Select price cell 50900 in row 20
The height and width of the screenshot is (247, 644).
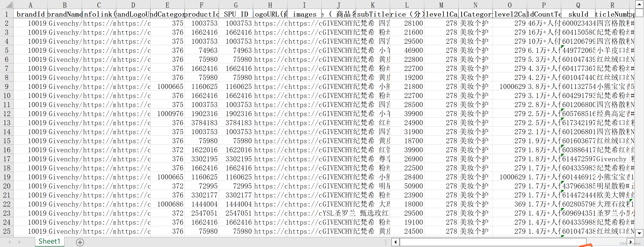(x=407, y=186)
